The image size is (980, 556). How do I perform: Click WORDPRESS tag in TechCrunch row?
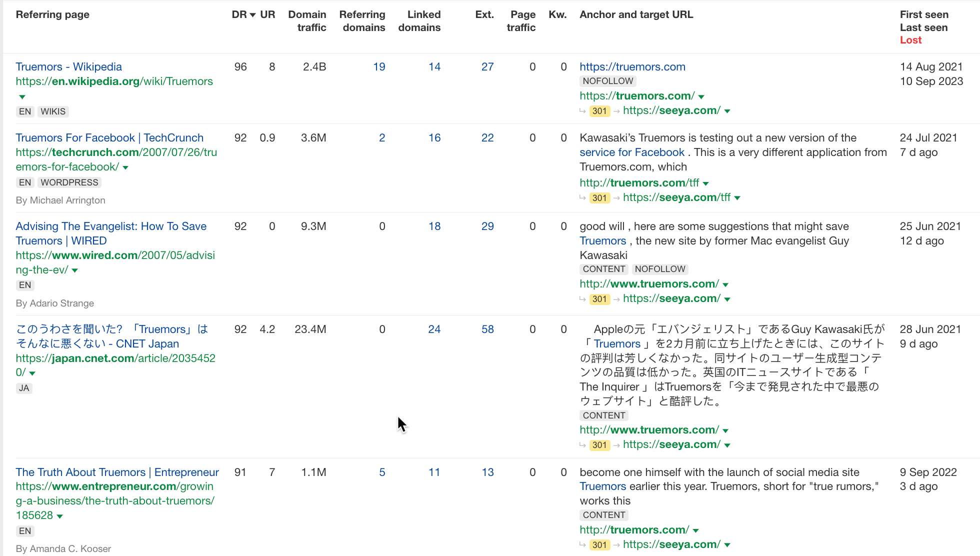pyautogui.click(x=69, y=182)
